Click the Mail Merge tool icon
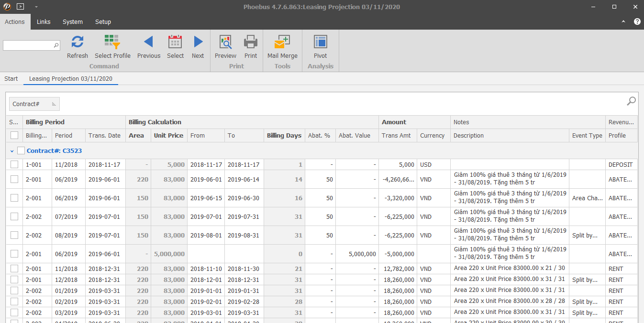 coord(282,42)
